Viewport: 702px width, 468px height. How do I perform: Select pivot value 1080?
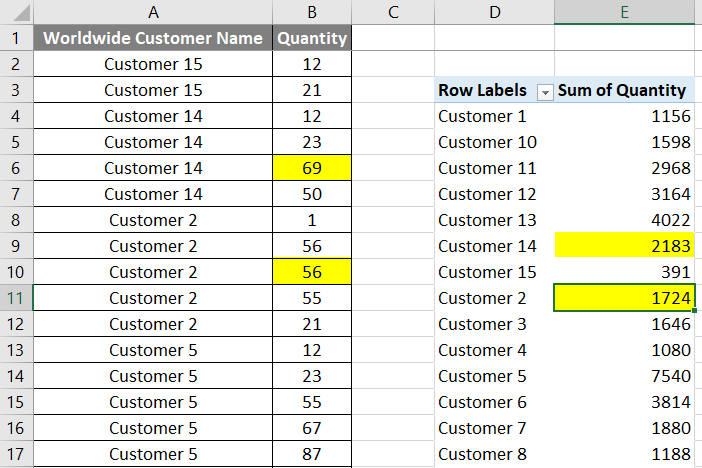pos(625,350)
